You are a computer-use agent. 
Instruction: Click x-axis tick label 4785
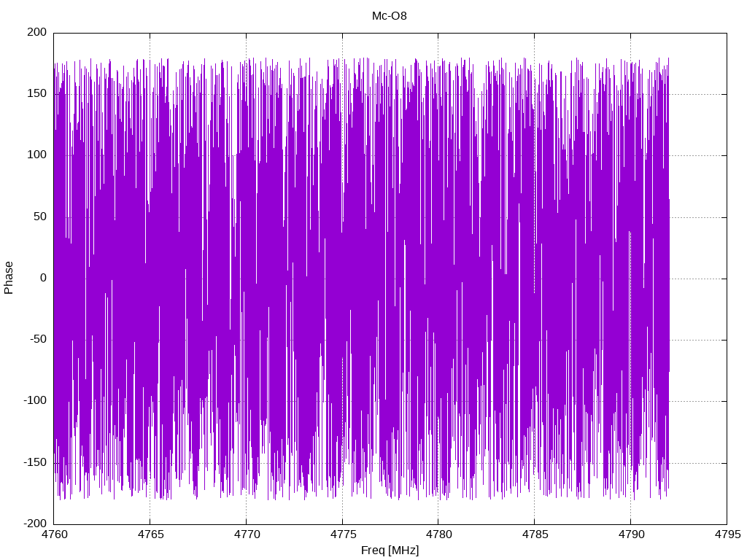(535, 534)
